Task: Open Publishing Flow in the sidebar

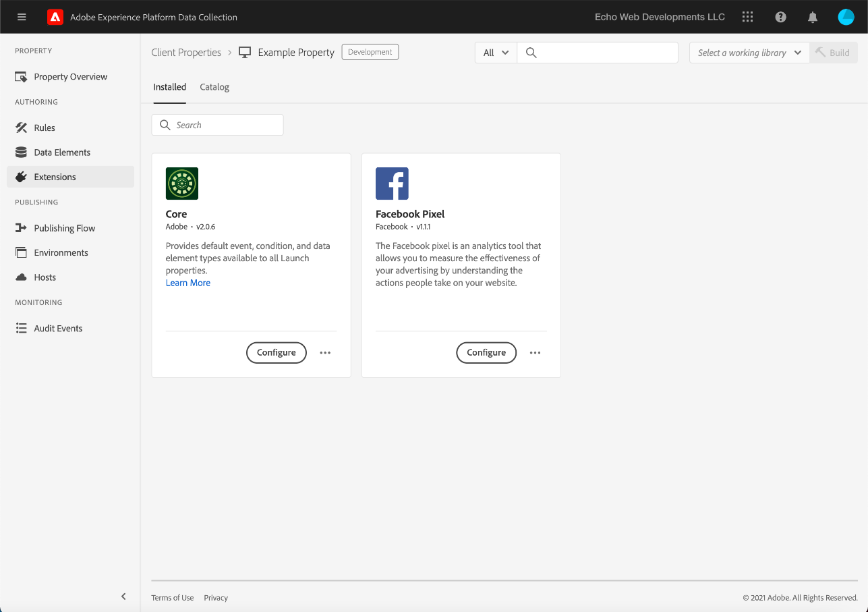Action: tap(64, 228)
